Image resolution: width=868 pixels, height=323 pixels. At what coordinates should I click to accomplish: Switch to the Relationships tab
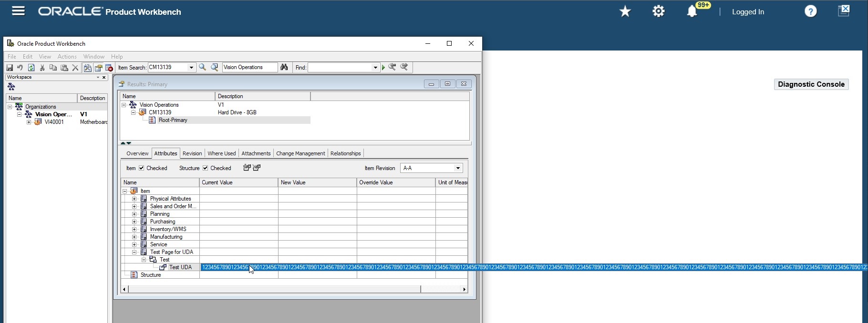(x=345, y=153)
